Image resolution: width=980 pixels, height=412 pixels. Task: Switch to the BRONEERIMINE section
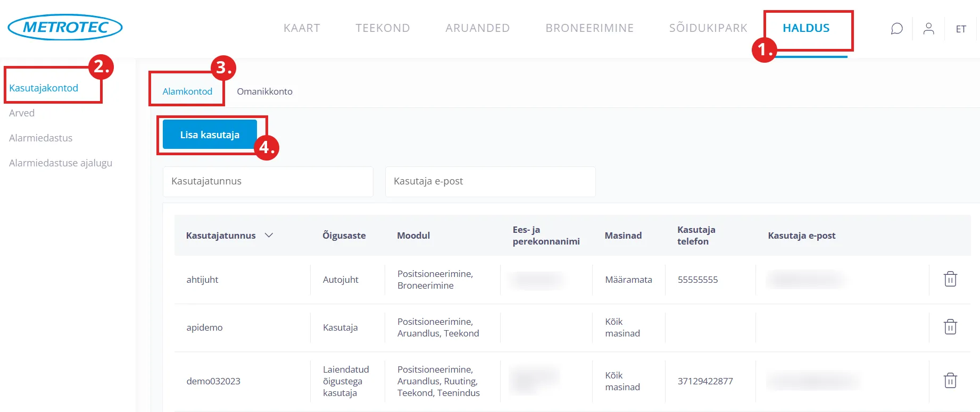tap(589, 28)
